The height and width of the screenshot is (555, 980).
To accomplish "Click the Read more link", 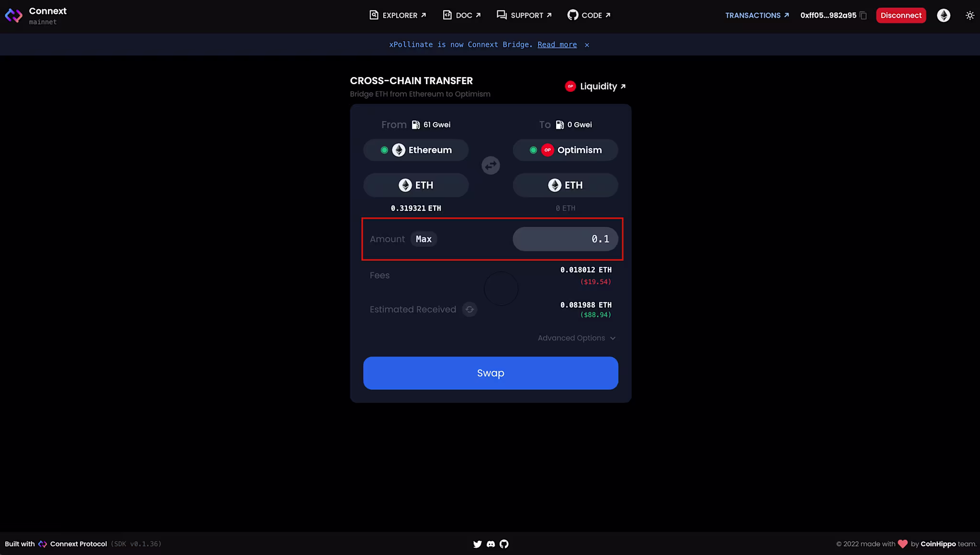I will (x=557, y=44).
